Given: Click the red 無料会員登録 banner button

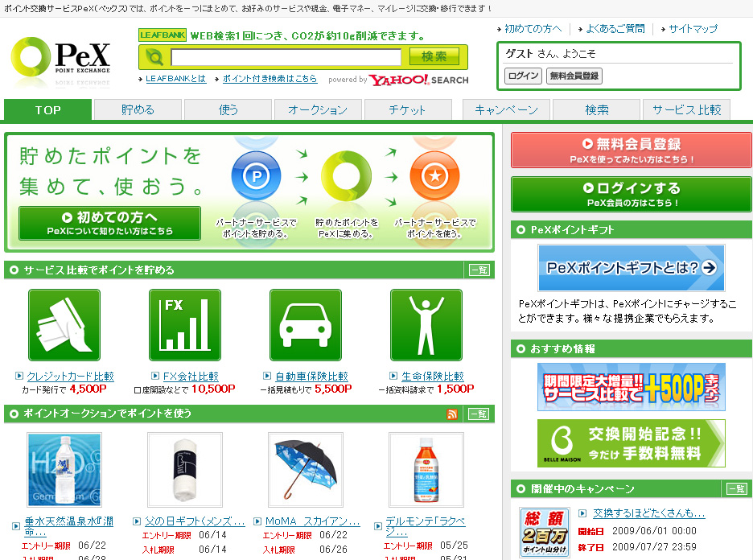Looking at the screenshot, I should [631, 150].
